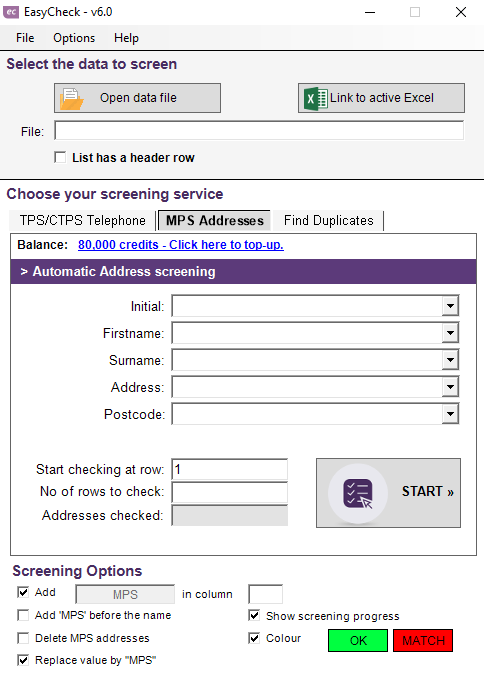Focus the Start checking at row field
This screenshot has height=675, width=484.
click(230, 469)
